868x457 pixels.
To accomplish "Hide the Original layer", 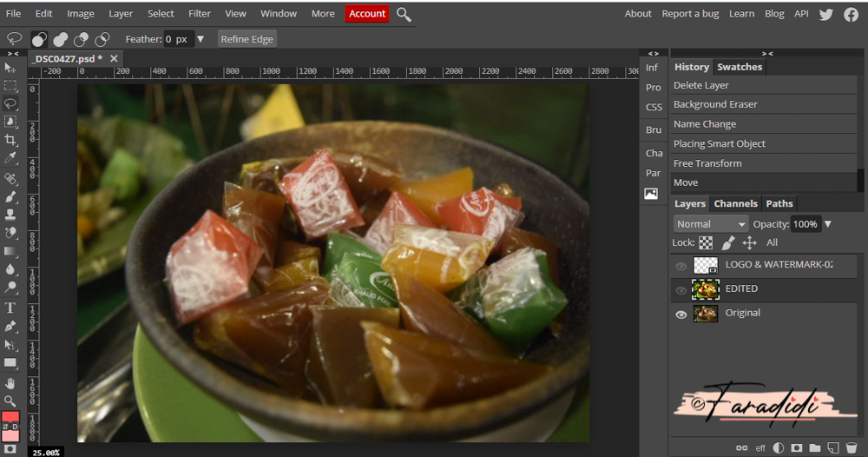I will tap(681, 315).
